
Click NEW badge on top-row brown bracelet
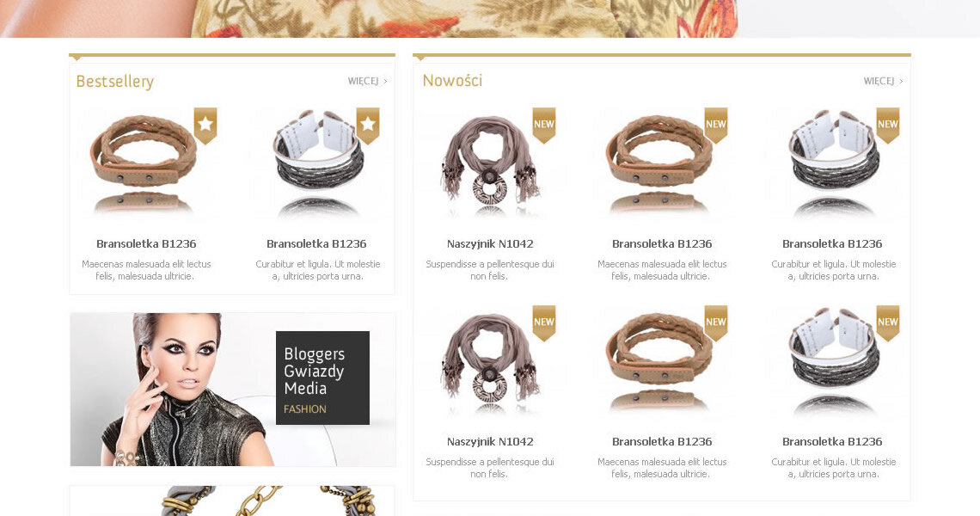coord(715,125)
